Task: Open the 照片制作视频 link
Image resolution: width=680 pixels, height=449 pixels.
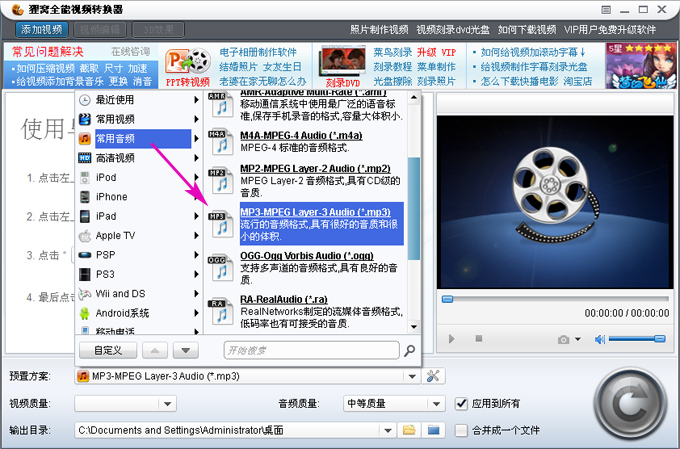Action: click(379, 29)
